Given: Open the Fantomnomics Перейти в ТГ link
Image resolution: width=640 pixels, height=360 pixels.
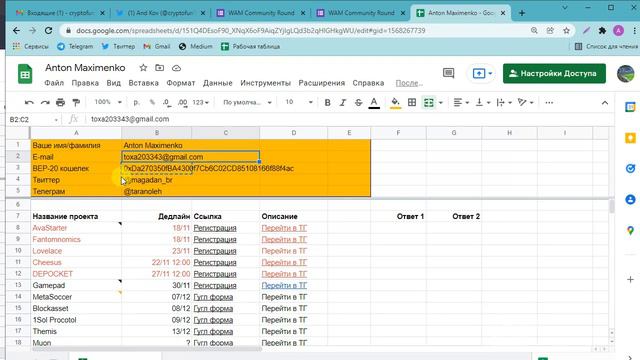Looking at the screenshot, I should point(284,240).
